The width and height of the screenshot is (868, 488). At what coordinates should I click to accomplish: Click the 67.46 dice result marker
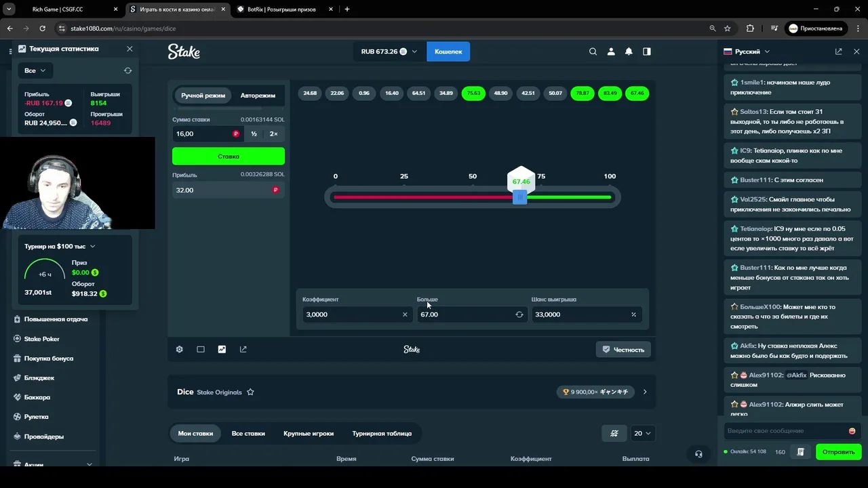pos(521,180)
